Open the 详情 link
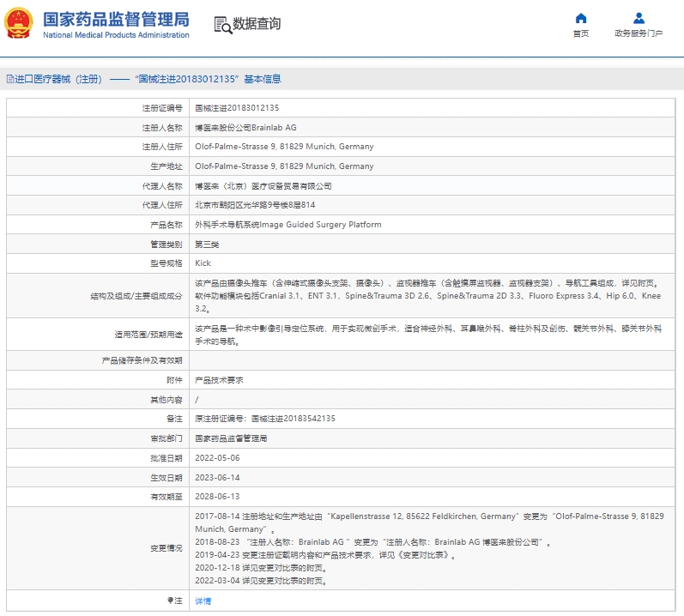 203,601
